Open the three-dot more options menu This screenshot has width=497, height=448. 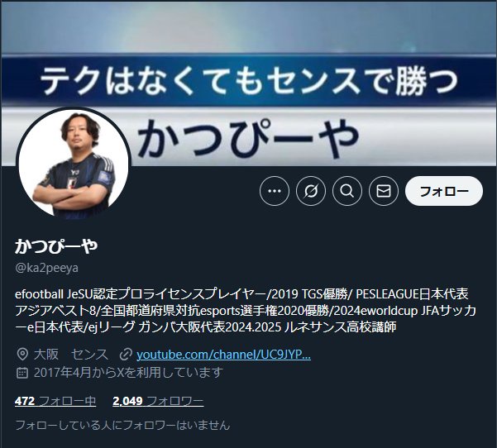click(275, 191)
